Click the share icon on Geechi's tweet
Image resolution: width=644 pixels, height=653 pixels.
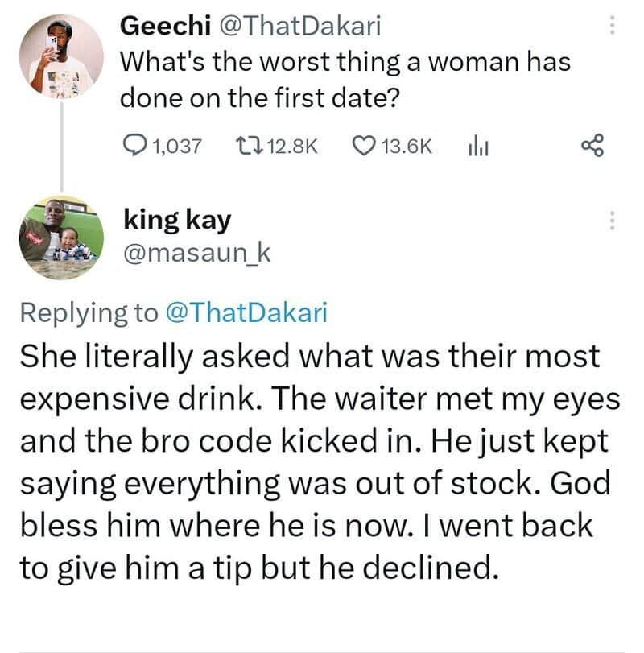pyautogui.click(x=591, y=146)
